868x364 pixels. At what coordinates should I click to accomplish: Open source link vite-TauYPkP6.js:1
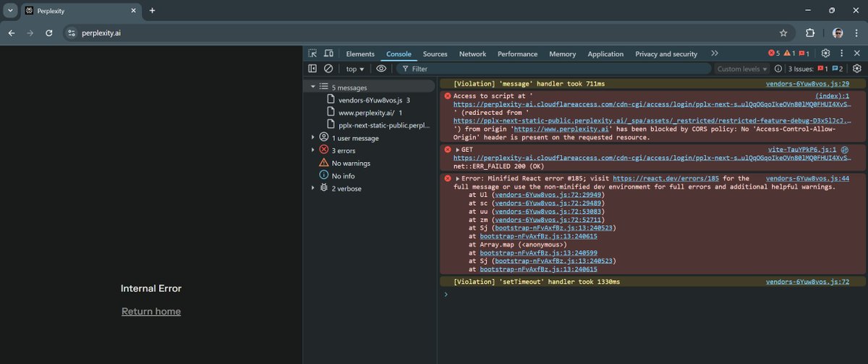pos(804,149)
